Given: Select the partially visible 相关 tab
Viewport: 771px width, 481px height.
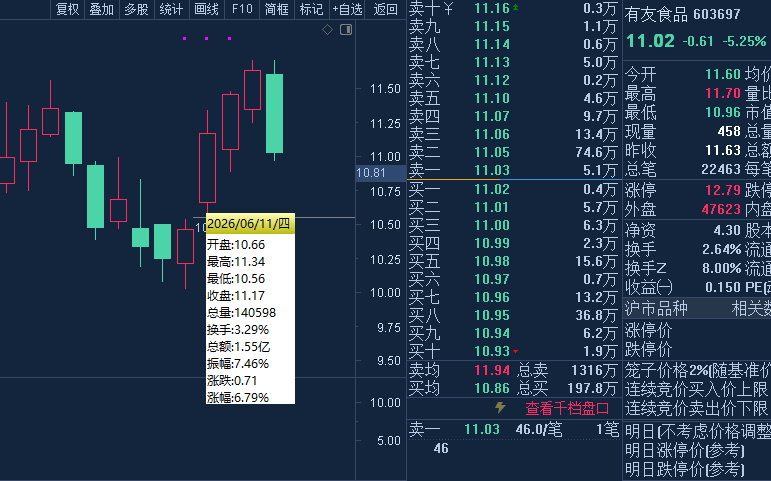Looking at the screenshot, I should click(751, 308).
